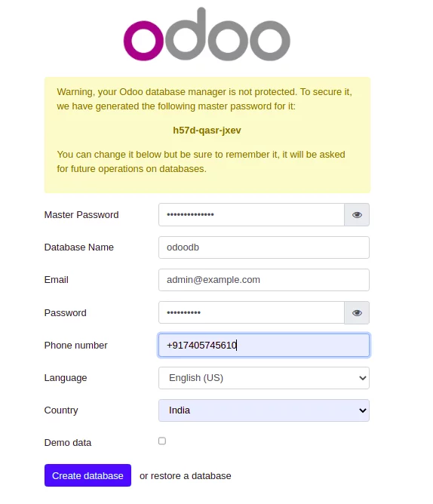Click the Master Password label
Viewport: 433px width, 504px height.
81,215
